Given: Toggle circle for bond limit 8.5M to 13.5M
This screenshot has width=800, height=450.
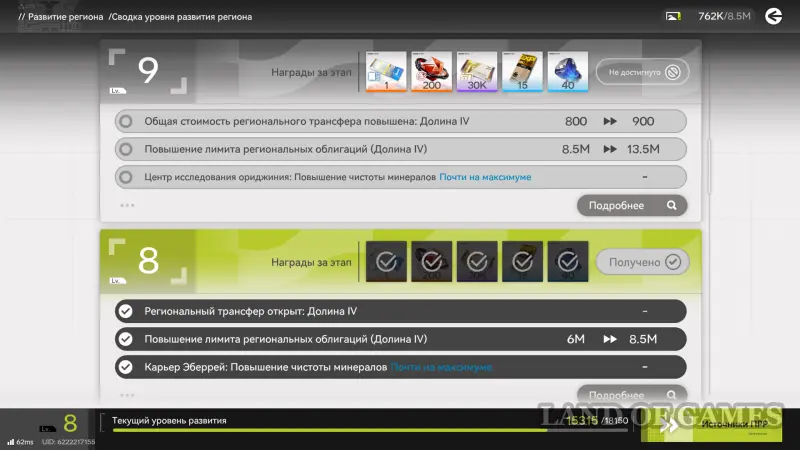Looking at the screenshot, I should 125,149.
